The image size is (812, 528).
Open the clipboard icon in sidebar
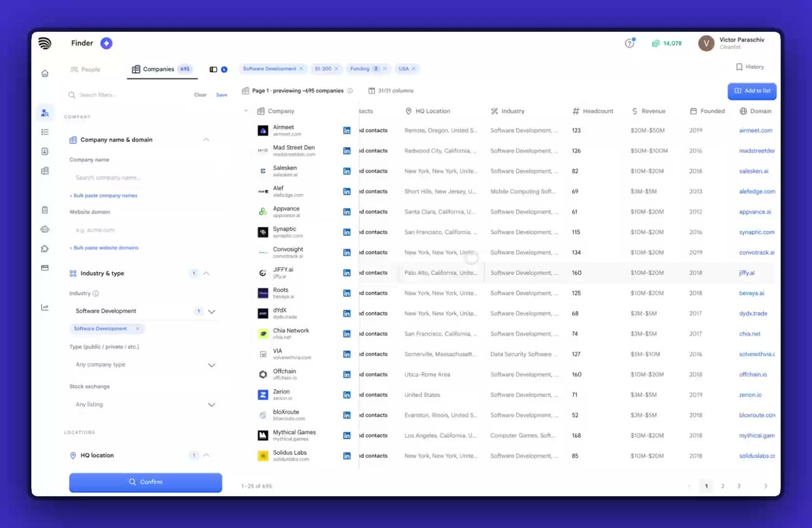(44, 210)
